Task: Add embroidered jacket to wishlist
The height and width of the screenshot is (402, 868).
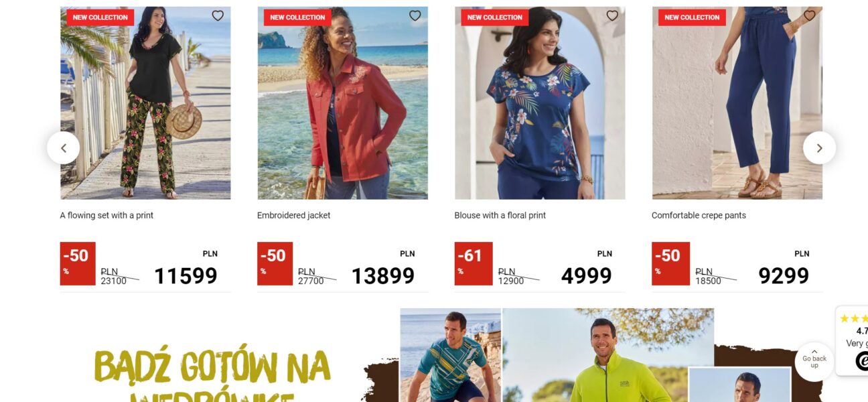Action: [415, 15]
